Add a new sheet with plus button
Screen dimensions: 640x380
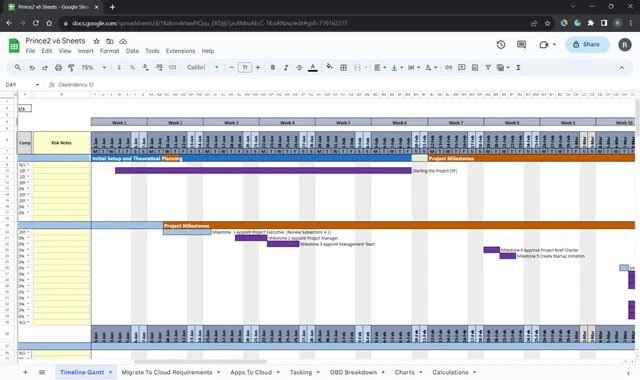[x=25, y=372]
